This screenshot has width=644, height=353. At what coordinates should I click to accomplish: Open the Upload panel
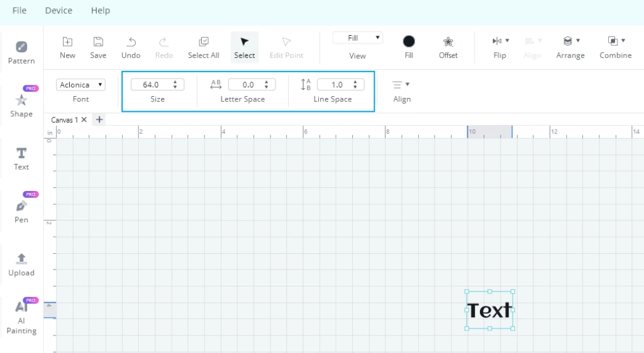click(21, 265)
